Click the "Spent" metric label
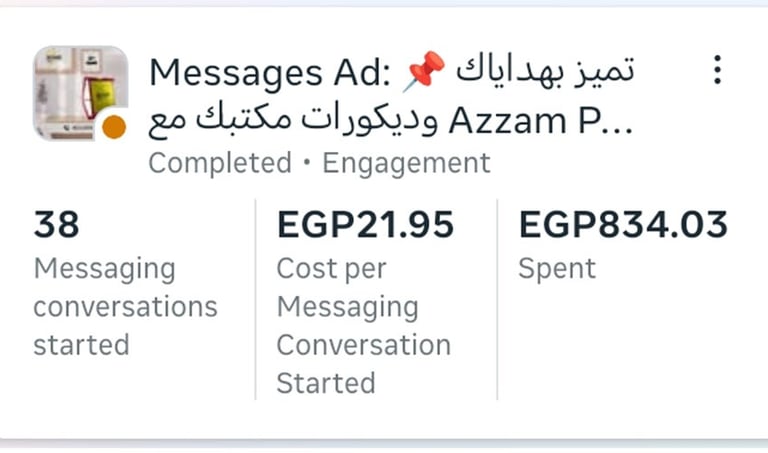Screen dimensions: 768x453 click(557, 269)
